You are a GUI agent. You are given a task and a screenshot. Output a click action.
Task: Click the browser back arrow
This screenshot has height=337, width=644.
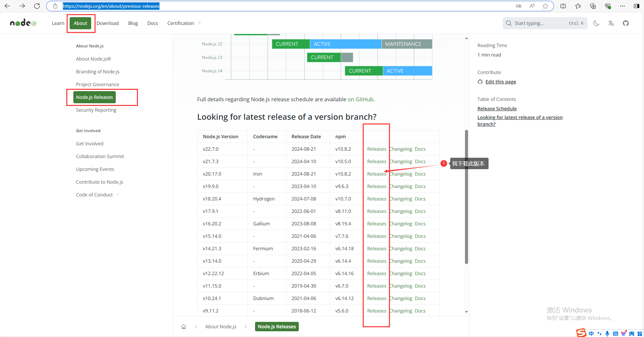[7, 6]
